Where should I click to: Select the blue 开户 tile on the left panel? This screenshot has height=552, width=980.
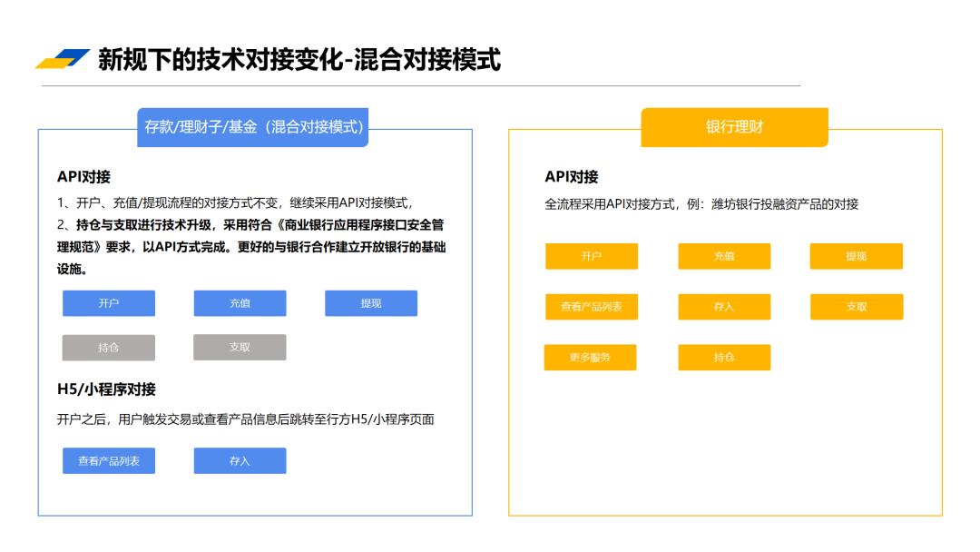coord(107,302)
